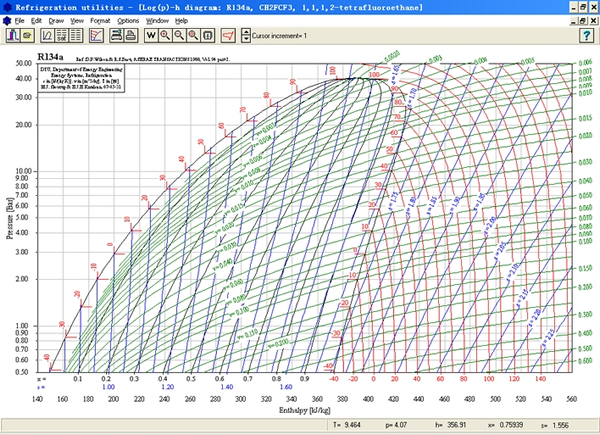The height and width of the screenshot is (435, 600).
Task: Click the property table icon
Action: pos(76,36)
